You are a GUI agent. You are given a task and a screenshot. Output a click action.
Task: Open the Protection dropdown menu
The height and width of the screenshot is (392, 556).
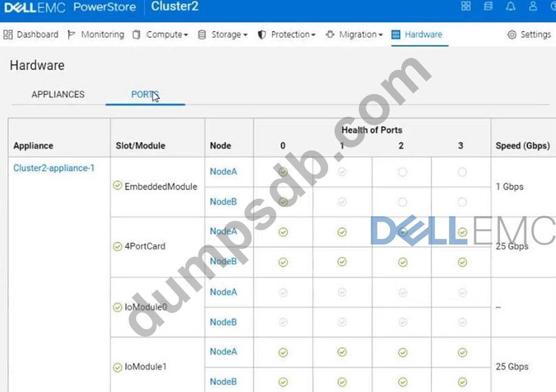click(x=287, y=35)
